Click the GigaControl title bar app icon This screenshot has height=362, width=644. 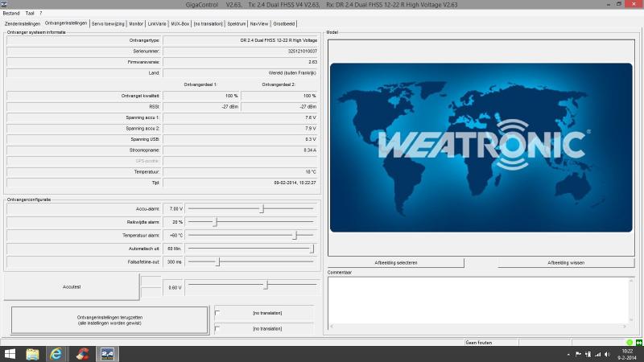[4, 4]
